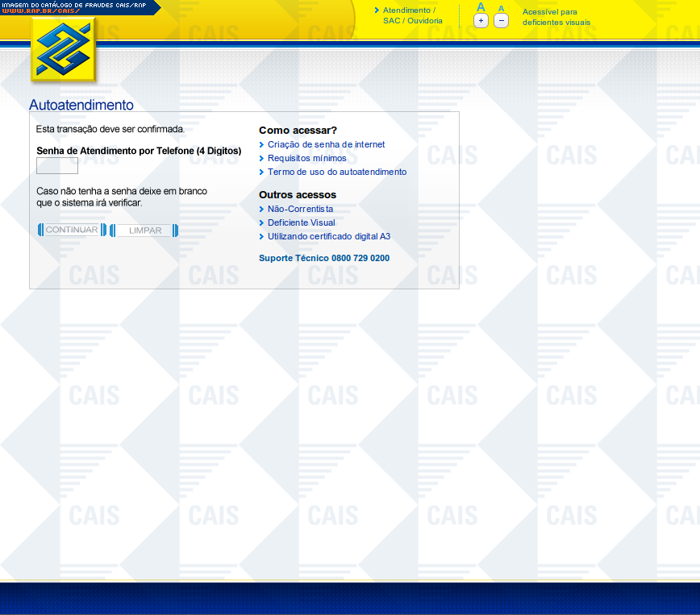Click the small letter A above minus button

tap(501, 8)
